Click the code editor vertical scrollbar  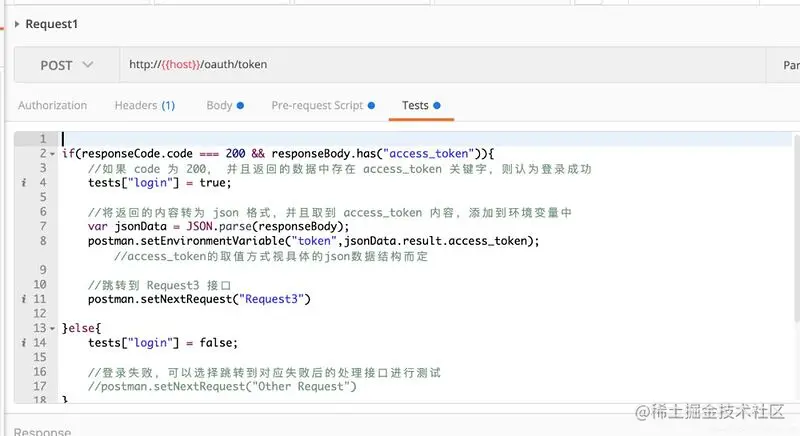pos(796,228)
